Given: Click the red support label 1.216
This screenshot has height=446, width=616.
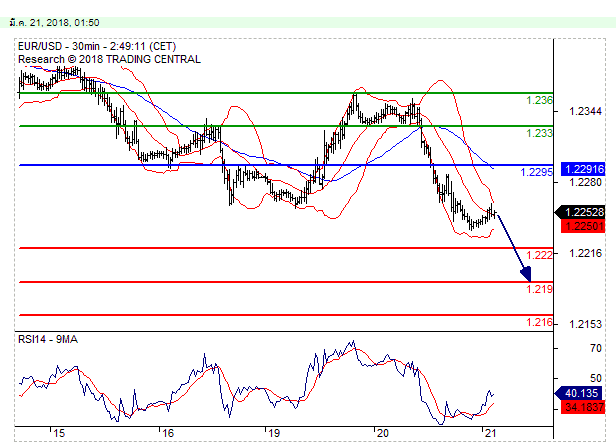Looking at the screenshot, I should click(x=539, y=322).
